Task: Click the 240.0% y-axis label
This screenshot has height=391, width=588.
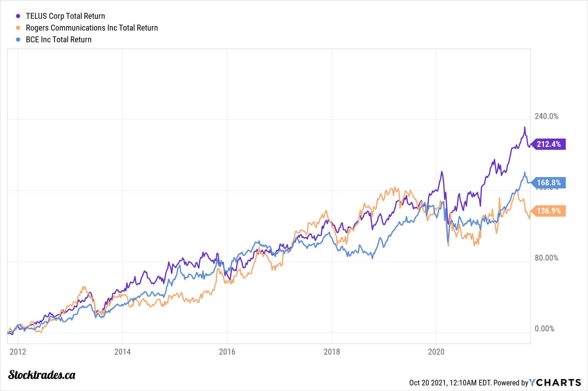Action: point(546,116)
